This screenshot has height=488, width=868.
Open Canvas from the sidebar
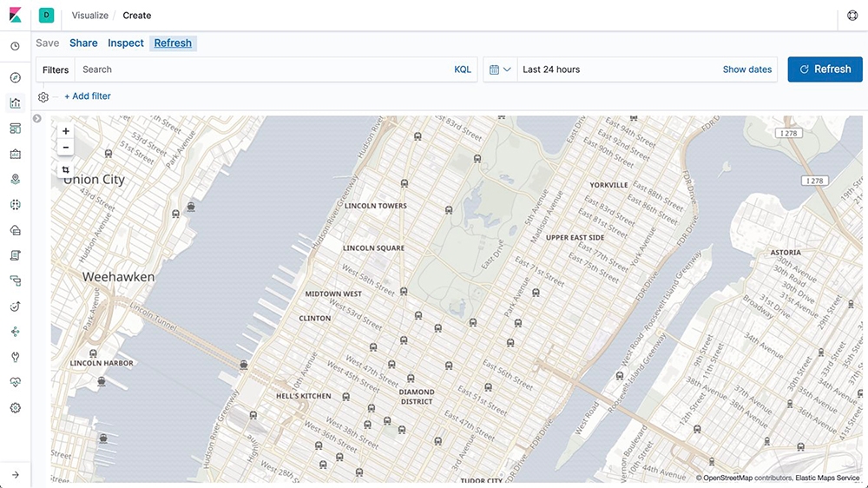(x=16, y=154)
